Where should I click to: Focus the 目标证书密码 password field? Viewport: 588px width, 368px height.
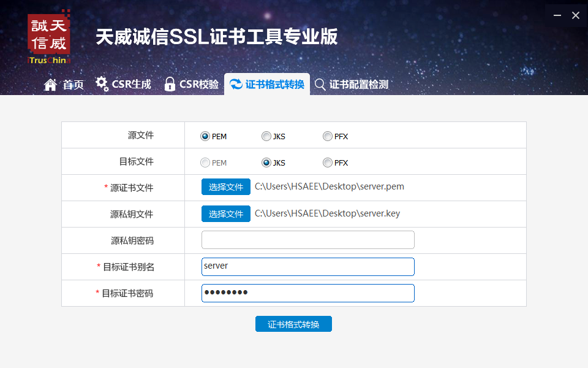coord(308,293)
